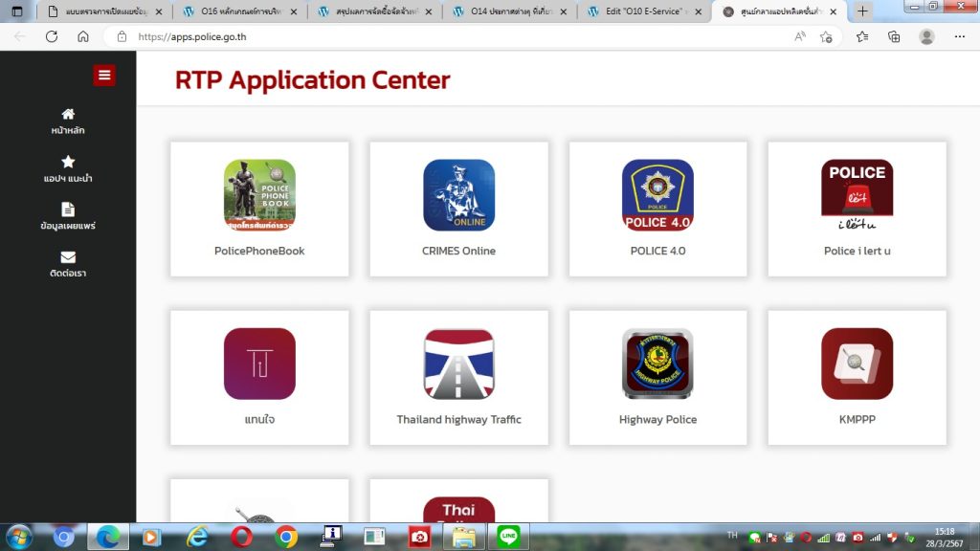Screen dimensions: 980x551
Task: Open a new browser tab
Action: coord(863,11)
